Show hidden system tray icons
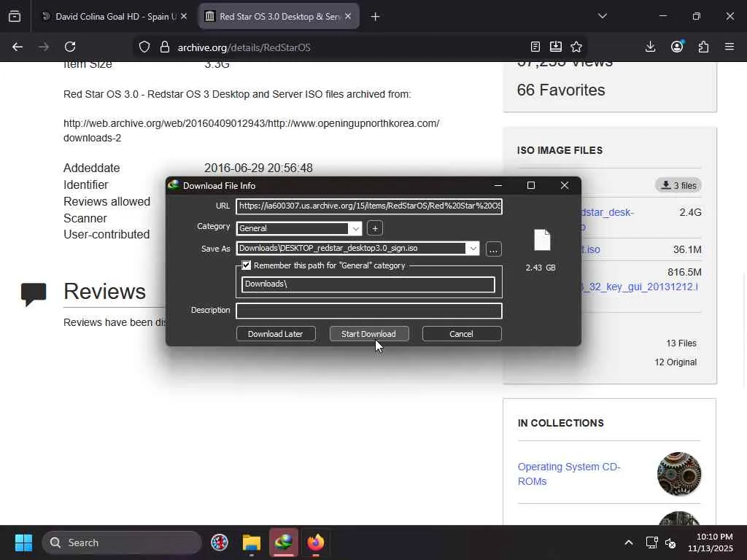This screenshot has height=560, width=747. (x=629, y=542)
